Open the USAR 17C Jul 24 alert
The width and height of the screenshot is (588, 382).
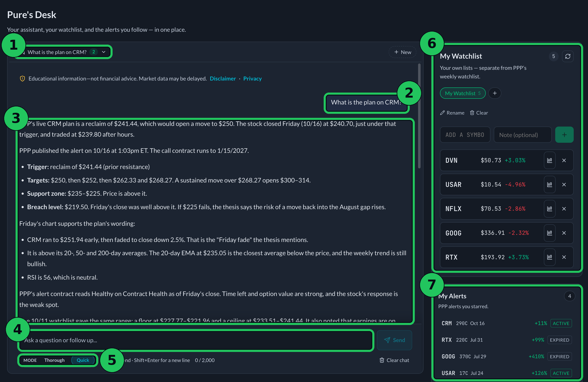click(x=507, y=373)
